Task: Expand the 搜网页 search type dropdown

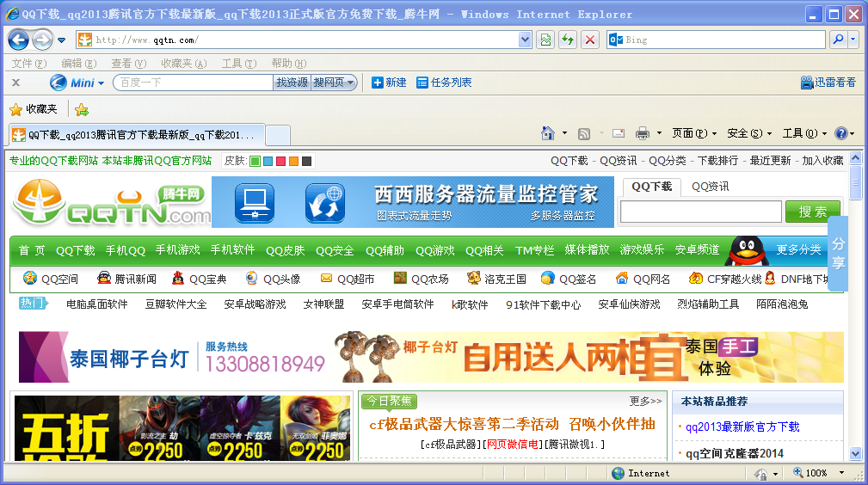Action: pos(350,83)
